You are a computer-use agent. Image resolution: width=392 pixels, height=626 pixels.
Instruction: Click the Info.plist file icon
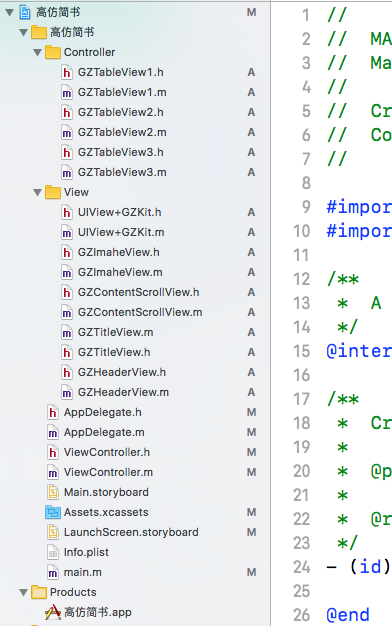(53, 552)
